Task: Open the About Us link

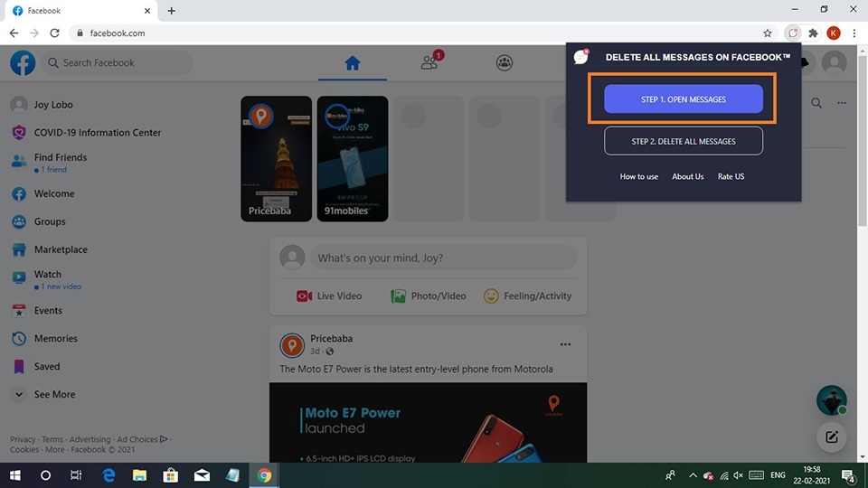Action: pyautogui.click(x=687, y=176)
